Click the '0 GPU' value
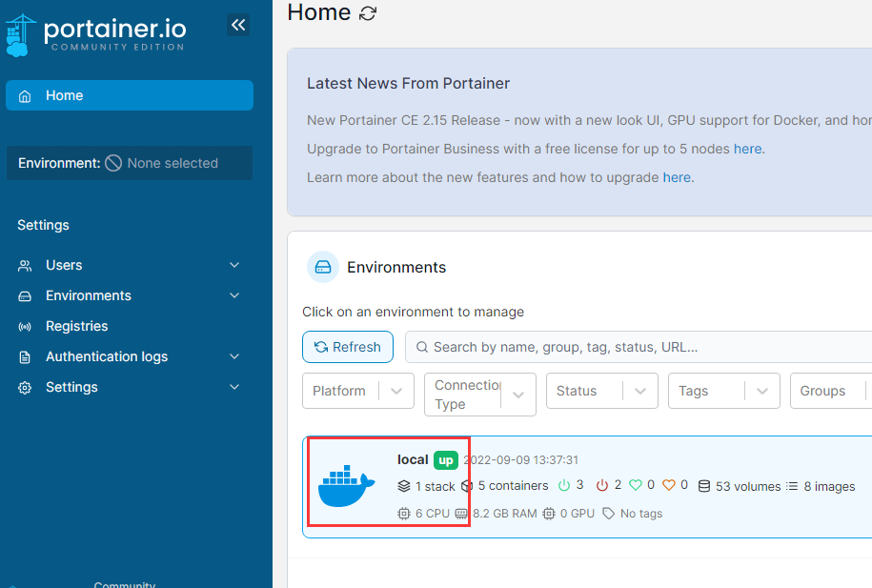The width and height of the screenshot is (872, 588). click(578, 514)
